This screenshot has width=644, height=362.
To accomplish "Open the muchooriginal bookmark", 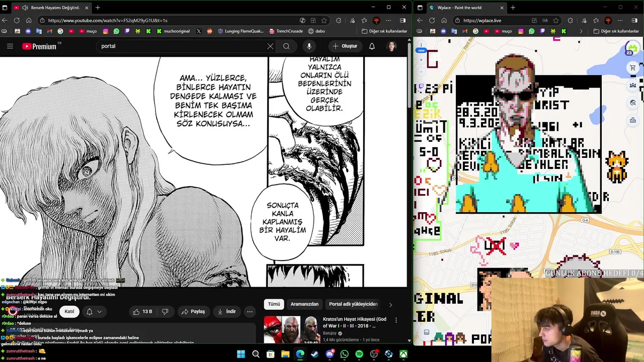I will [x=173, y=31].
